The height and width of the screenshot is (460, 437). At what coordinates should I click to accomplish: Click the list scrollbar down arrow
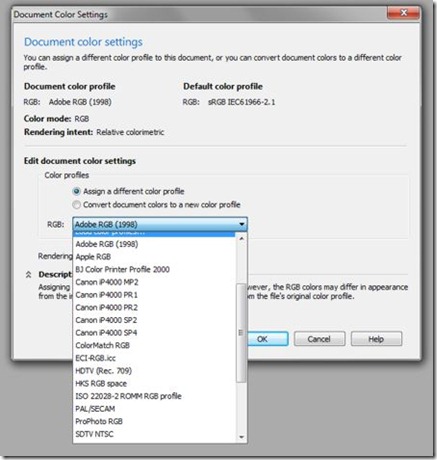tap(241, 437)
